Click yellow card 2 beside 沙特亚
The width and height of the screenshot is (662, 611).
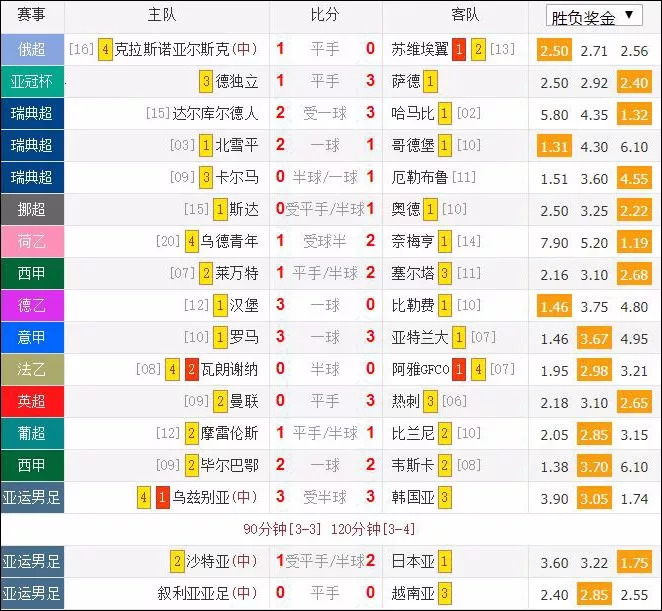pyautogui.click(x=177, y=562)
